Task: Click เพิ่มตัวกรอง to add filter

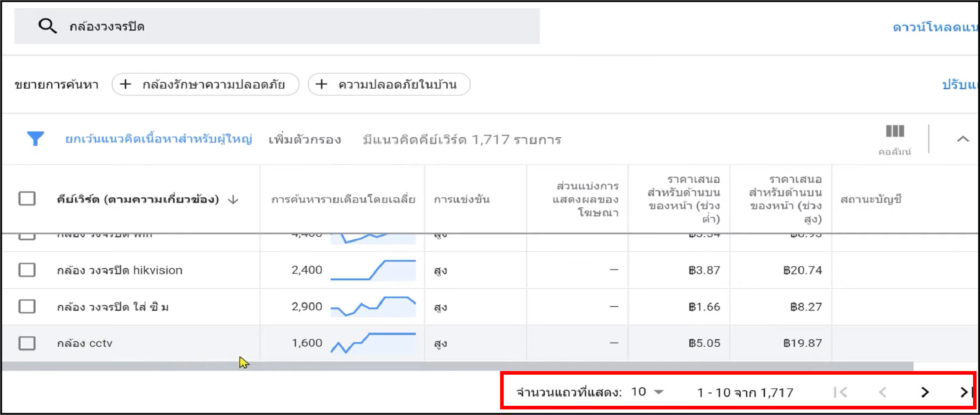Action: pyautogui.click(x=305, y=140)
